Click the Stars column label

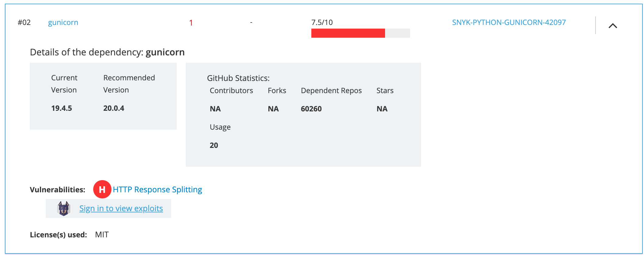pyautogui.click(x=385, y=90)
